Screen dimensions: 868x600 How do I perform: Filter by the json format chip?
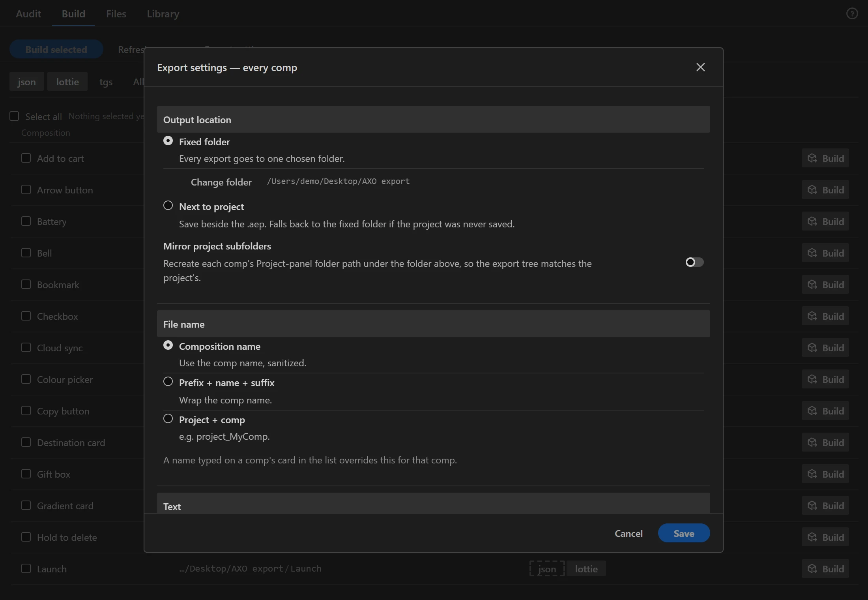click(x=27, y=82)
